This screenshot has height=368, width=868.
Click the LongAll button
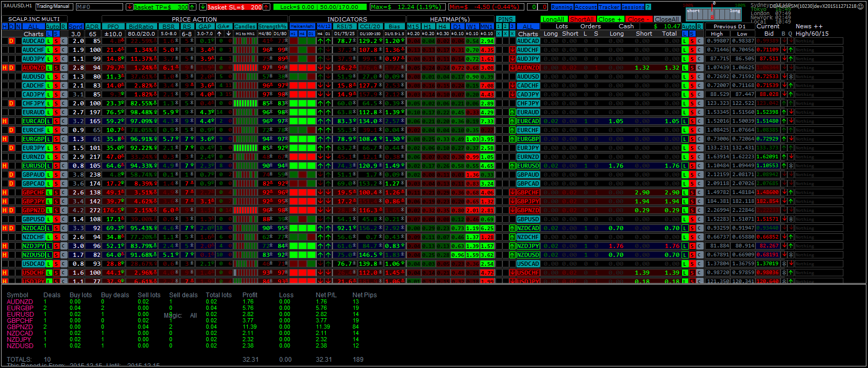point(554,19)
